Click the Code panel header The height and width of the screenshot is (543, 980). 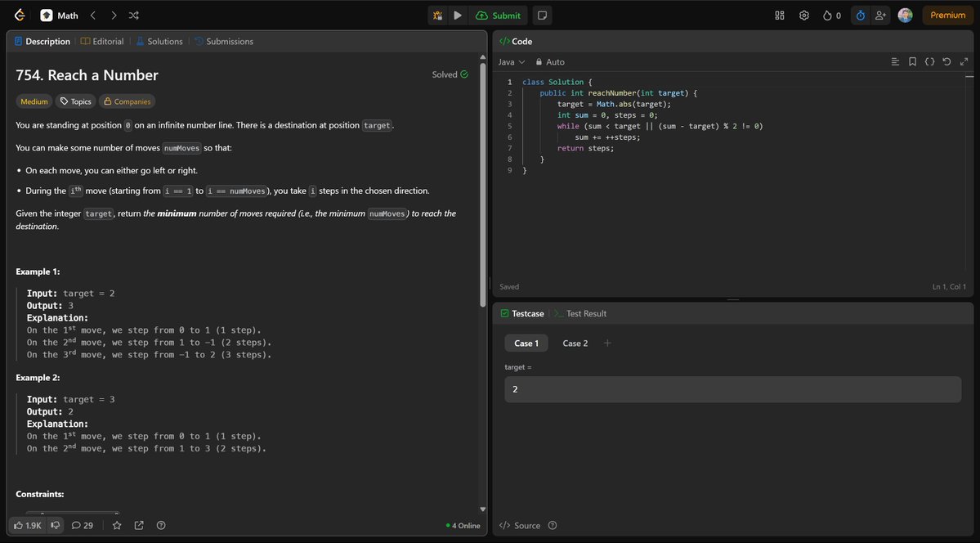click(517, 41)
